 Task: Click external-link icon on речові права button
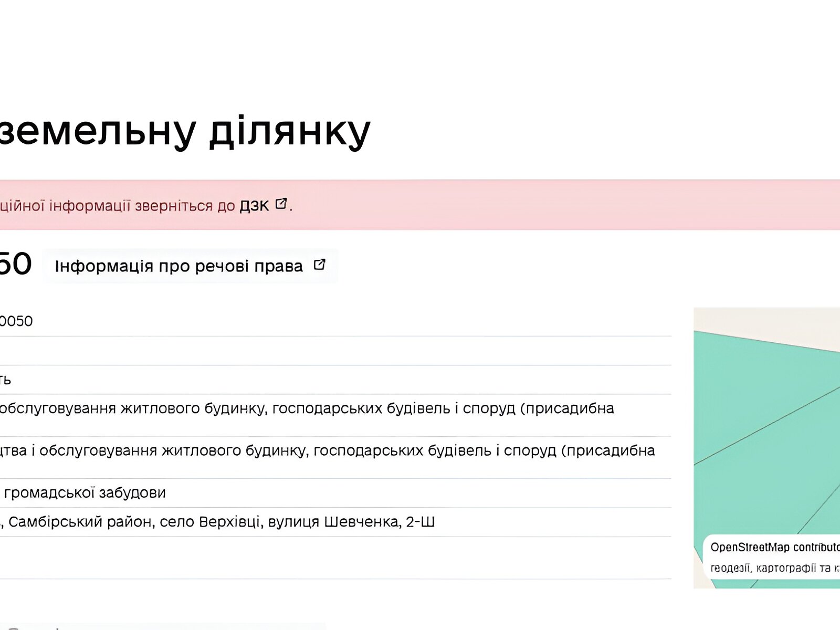click(x=319, y=265)
